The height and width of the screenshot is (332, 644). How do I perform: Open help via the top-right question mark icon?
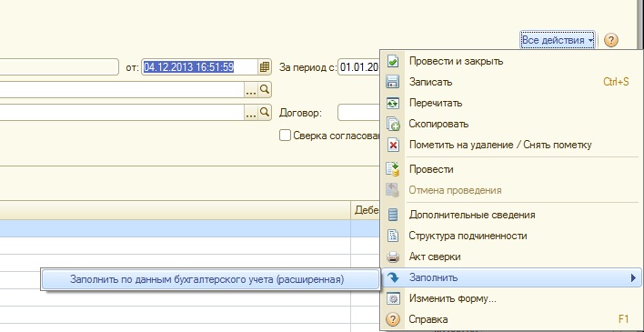(611, 40)
